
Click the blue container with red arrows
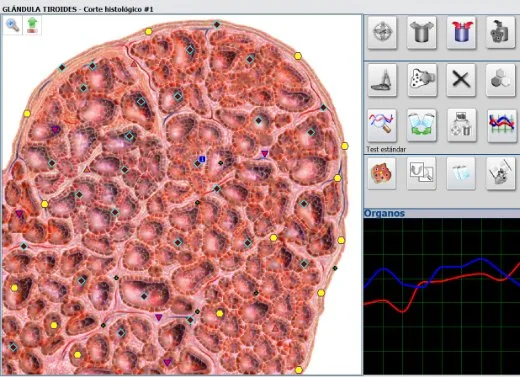coord(461,33)
